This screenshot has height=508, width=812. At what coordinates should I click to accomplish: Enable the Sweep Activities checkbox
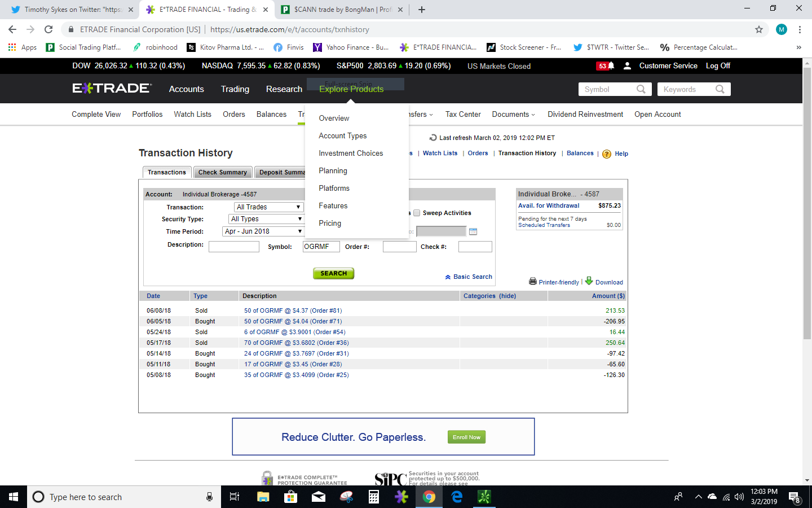[417, 213]
